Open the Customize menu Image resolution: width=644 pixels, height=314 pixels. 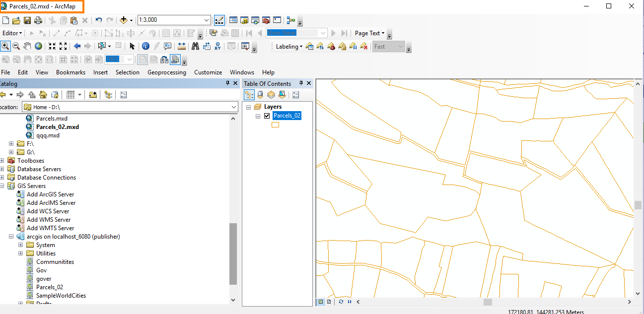tap(208, 72)
